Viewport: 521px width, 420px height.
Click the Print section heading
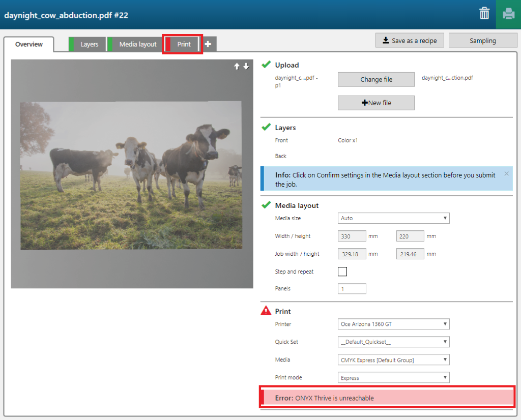283,311
